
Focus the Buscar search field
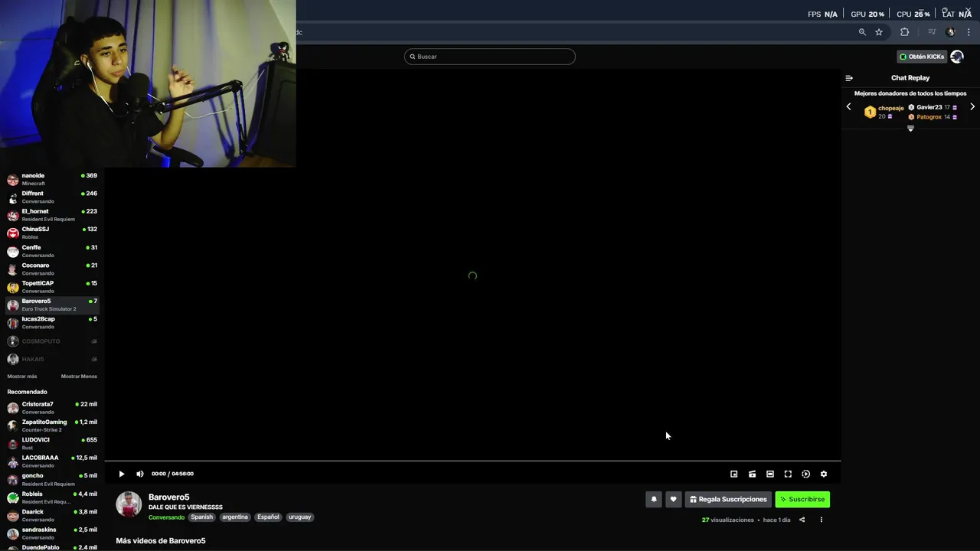(490, 57)
